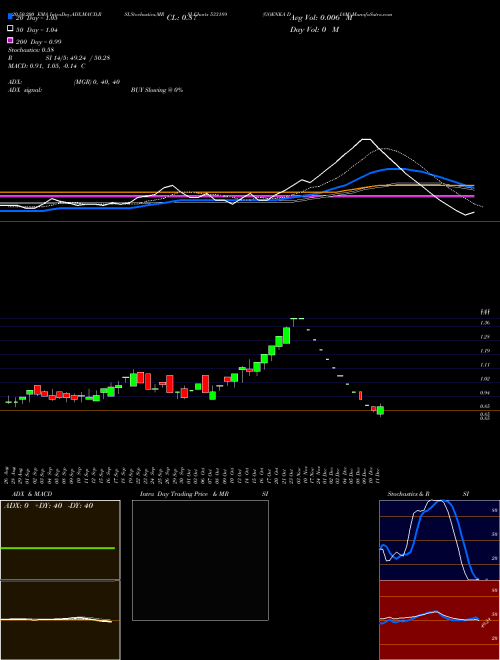Image resolution: width=500 pixels, height=660 pixels.
Task: Click the 'Avg Vol: 0.006 M' text
Action: [x=321, y=18]
